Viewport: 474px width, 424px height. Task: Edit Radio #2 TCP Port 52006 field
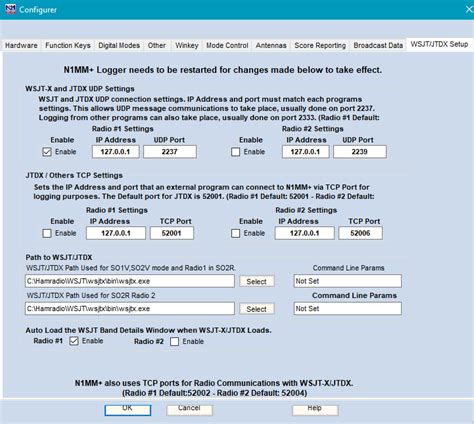(x=361, y=233)
